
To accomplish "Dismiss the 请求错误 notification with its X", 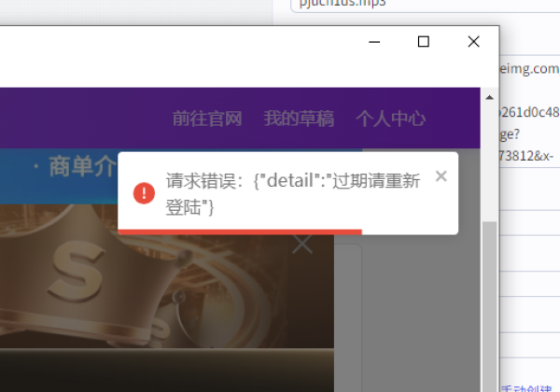I will pyautogui.click(x=441, y=176).
